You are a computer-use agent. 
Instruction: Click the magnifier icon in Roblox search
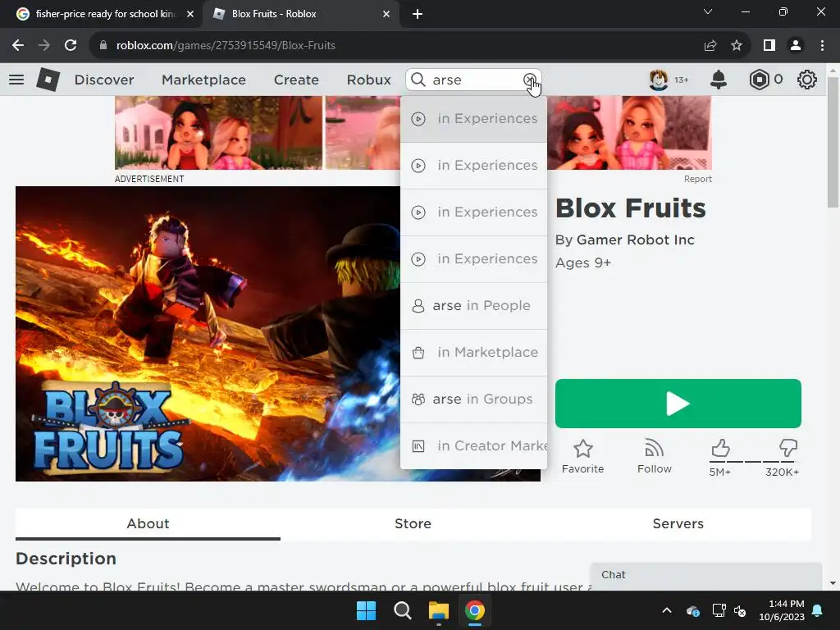coord(418,80)
